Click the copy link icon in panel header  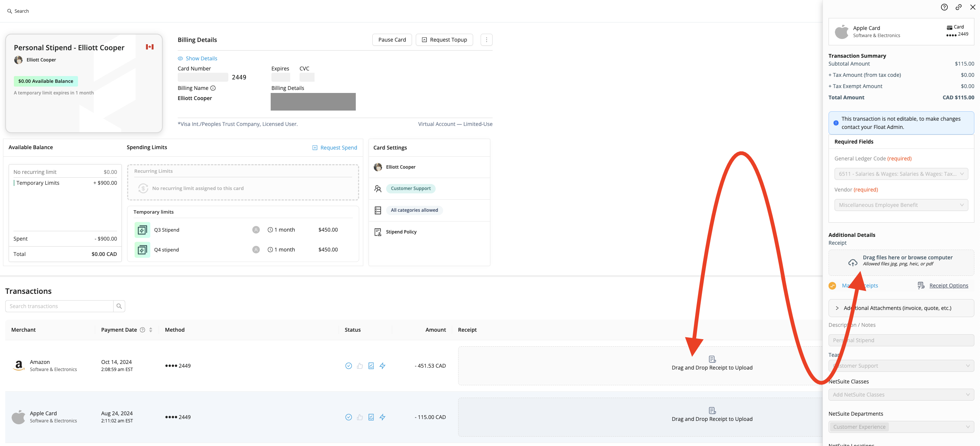pyautogui.click(x=958, y=7)
